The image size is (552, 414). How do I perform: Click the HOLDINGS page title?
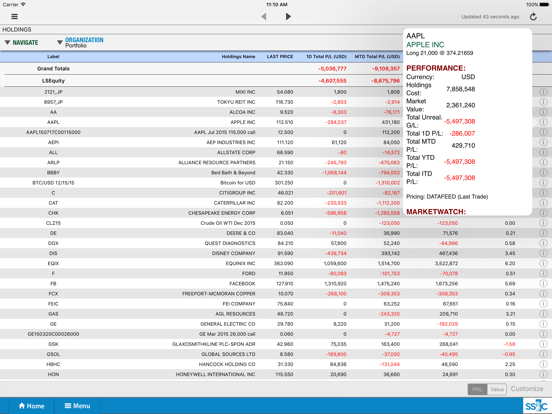[x=17, y=30]
